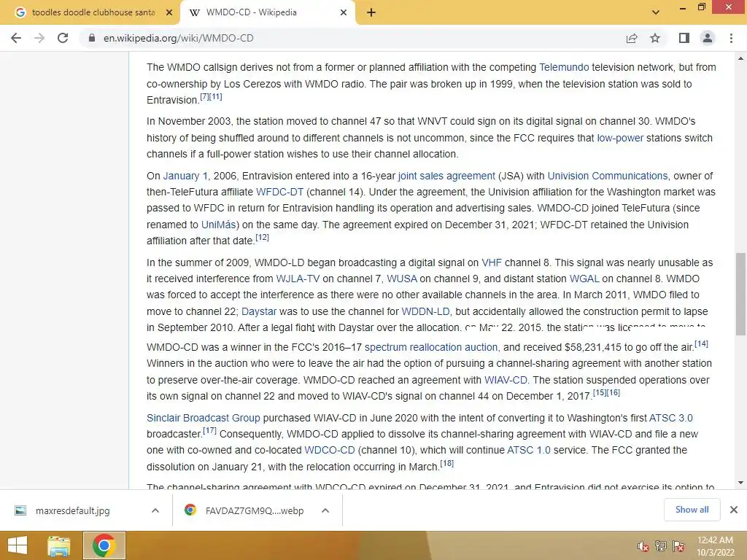Open joint sales agreement link

(446, 176)
